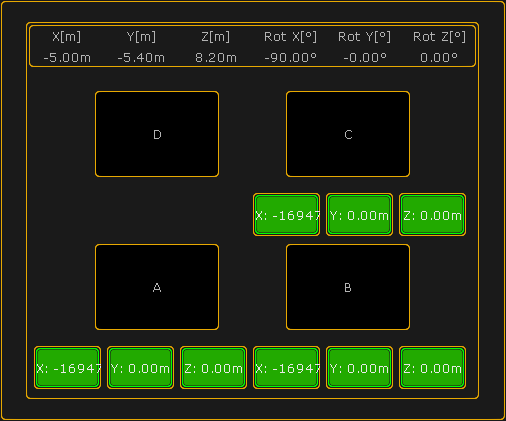The width and height of the screenshot is (506, 421).
Task: Click the Y[m] value -5.40m
Action: click(141, 58)
